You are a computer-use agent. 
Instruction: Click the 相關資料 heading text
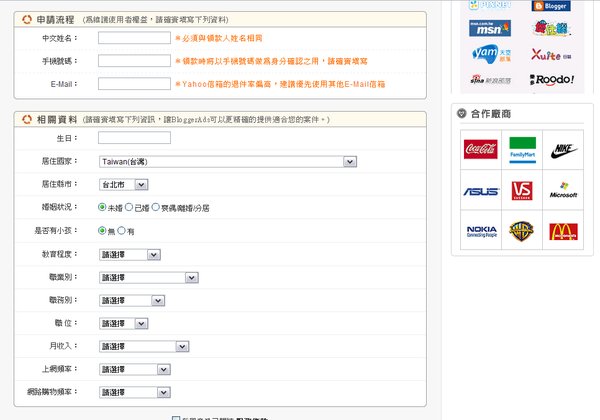pyautogui.click(x=57, y=120)
